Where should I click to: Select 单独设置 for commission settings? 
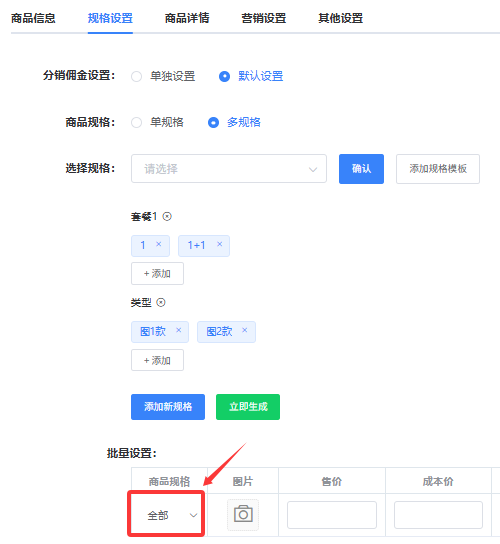pos(136,76)
